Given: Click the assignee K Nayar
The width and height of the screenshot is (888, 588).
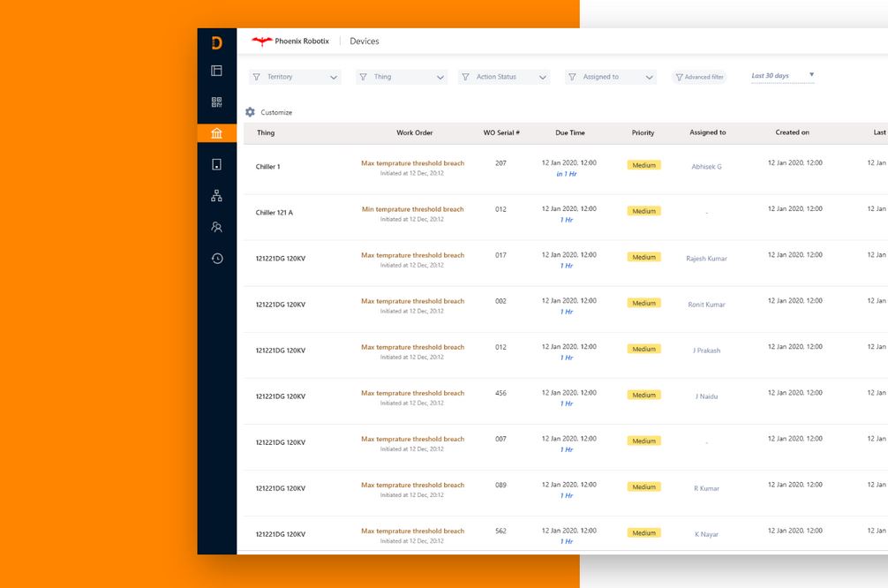Looking at the screenshot, I should tap(707, 534).
